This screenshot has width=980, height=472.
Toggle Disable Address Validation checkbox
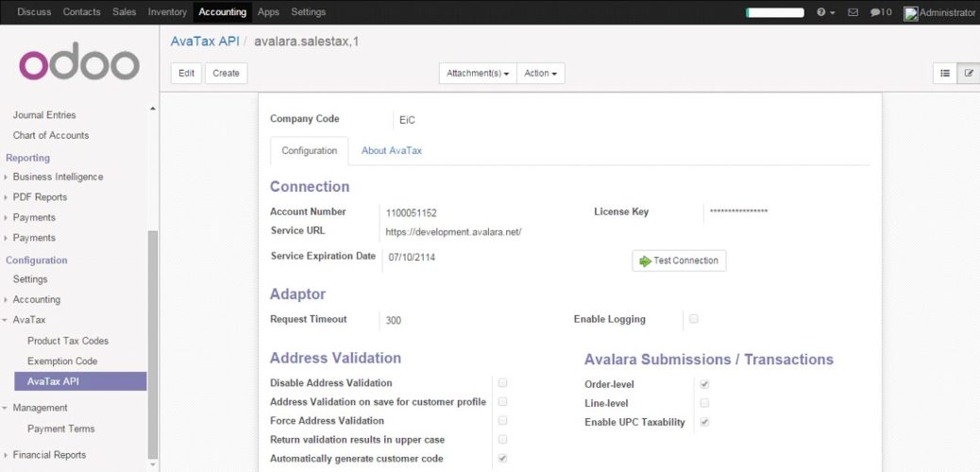pos(502,382)
